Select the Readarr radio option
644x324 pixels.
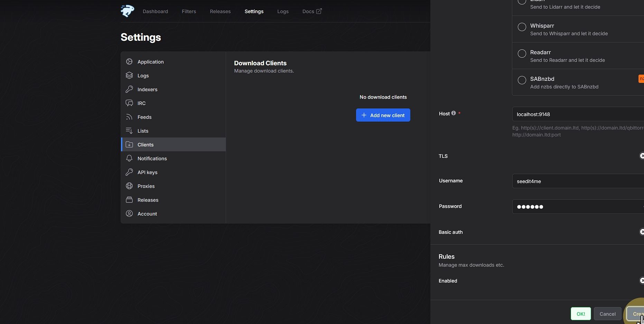pos(522,54)
